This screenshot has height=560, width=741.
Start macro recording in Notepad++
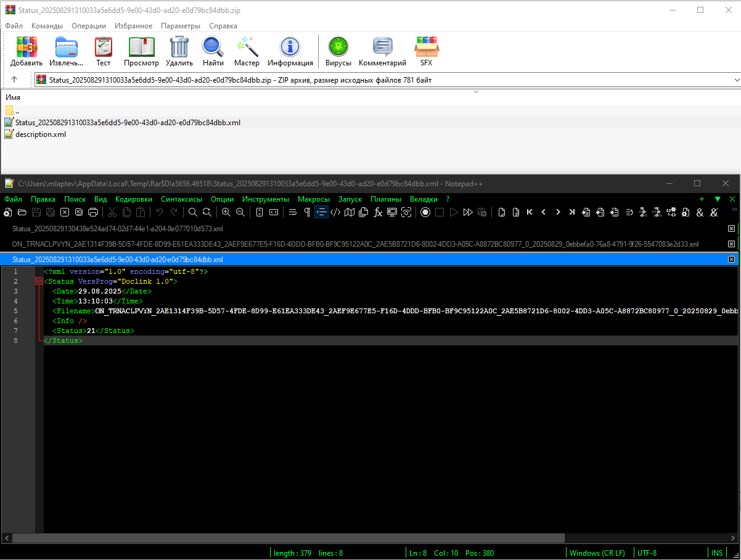point(425,212)
